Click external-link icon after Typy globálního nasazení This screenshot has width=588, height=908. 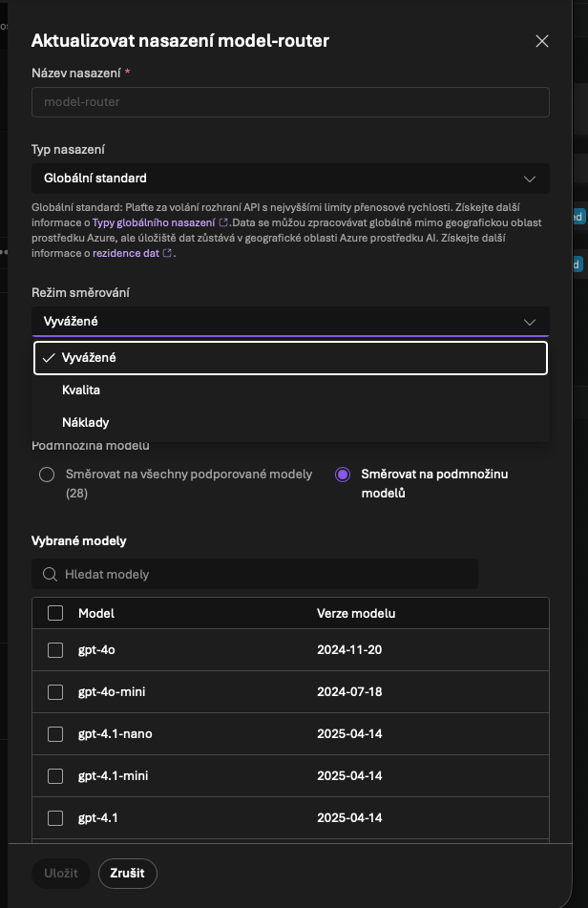[x=223, y=222]
